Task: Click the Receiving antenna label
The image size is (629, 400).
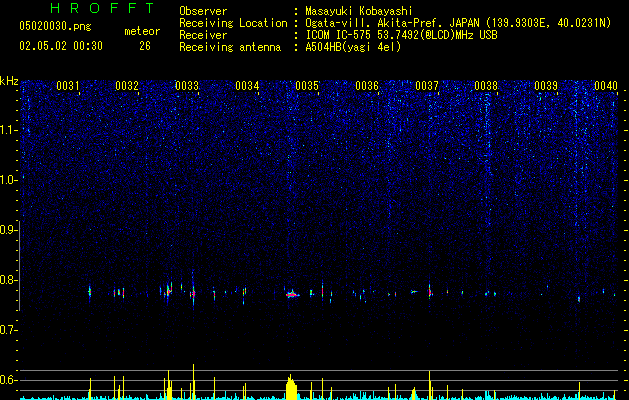Action: (x=230, y=47)
